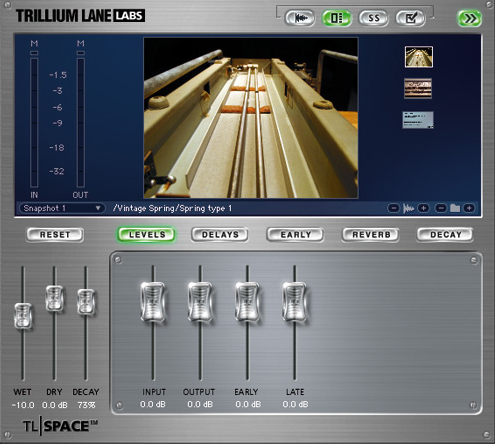Toggle the picture preview mode button

[x=337, y=18]
